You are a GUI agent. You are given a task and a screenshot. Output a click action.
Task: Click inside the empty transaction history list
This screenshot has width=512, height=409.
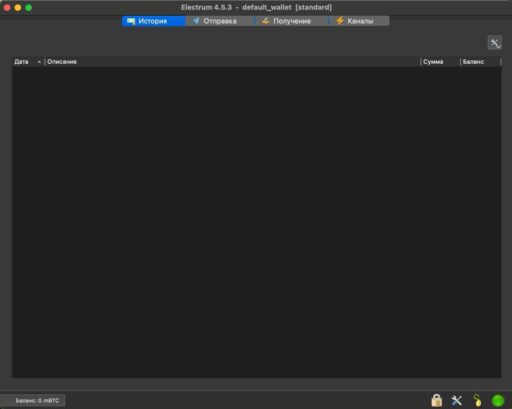(257, 222)
